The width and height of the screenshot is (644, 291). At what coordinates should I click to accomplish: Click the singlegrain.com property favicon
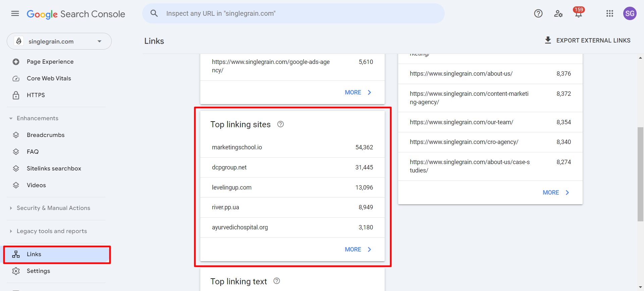[x=19, y=41]
